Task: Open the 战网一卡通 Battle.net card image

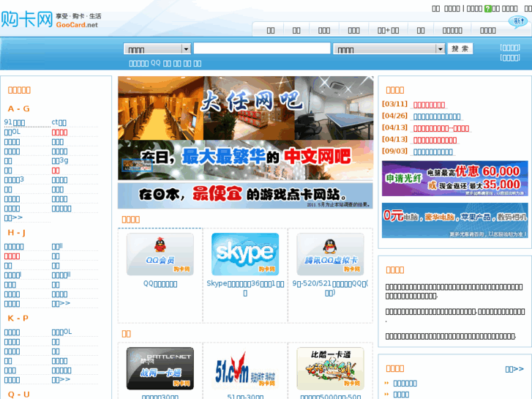Action: (160, 368)
